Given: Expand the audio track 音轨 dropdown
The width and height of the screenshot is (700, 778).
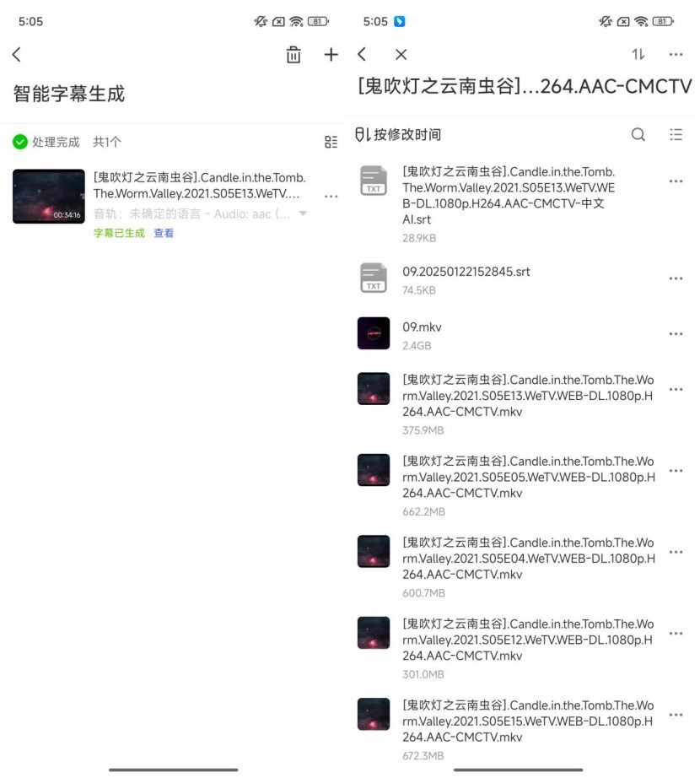Looking at the screenshot, I should pyautogui.click(x=303, y=213).
